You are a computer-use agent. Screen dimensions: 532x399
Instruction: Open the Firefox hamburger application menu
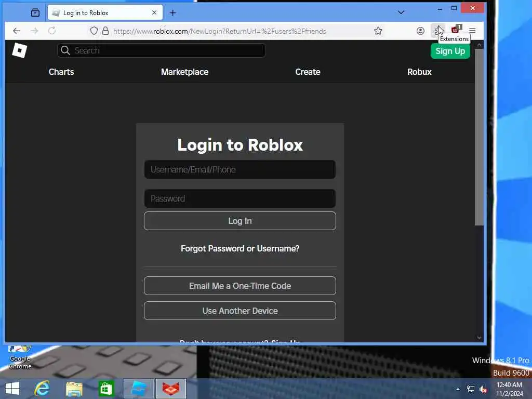(472, 31)
